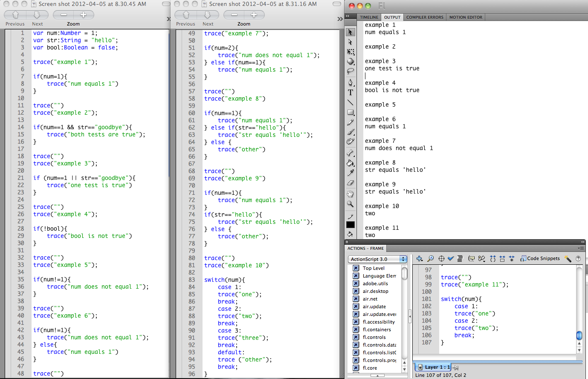
Task: Open the ActionScript 3.0 version dropdown
Action: point(378,259)
